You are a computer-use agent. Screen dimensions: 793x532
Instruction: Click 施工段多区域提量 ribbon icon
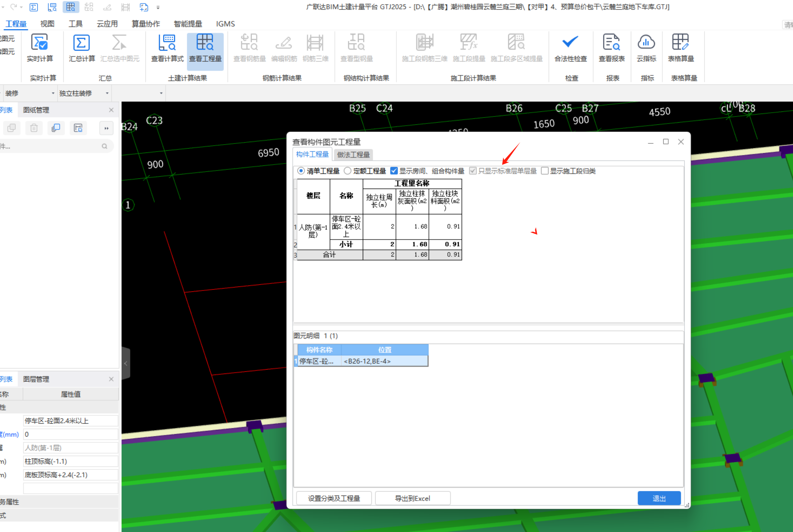516,48
